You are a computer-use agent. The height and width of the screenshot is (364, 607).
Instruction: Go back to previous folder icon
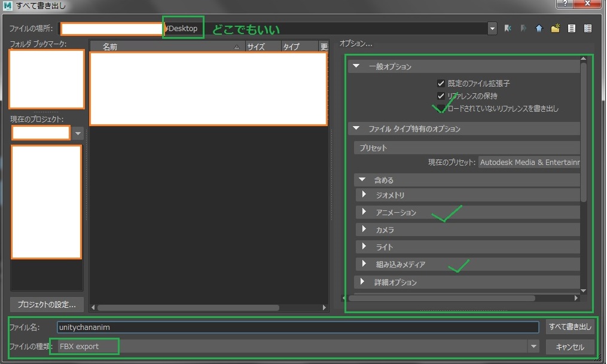coord(508,28)
